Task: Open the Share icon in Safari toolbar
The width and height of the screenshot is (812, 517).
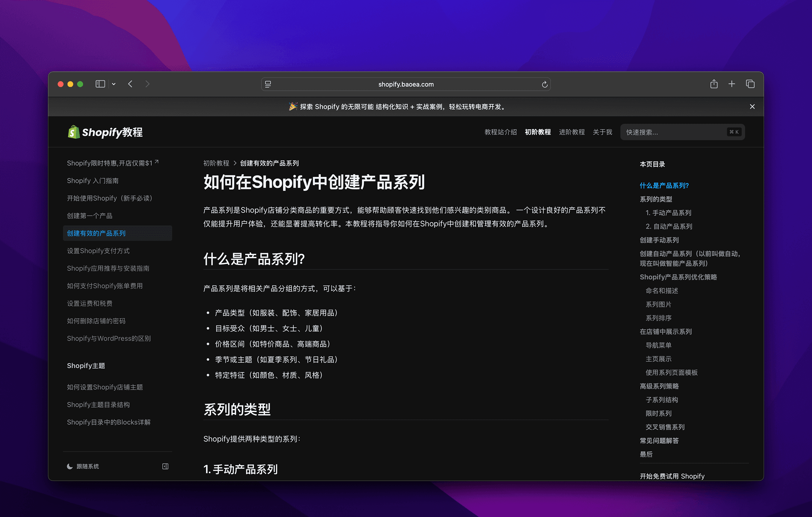Action: pyautogui.click(x=714, y=84)
